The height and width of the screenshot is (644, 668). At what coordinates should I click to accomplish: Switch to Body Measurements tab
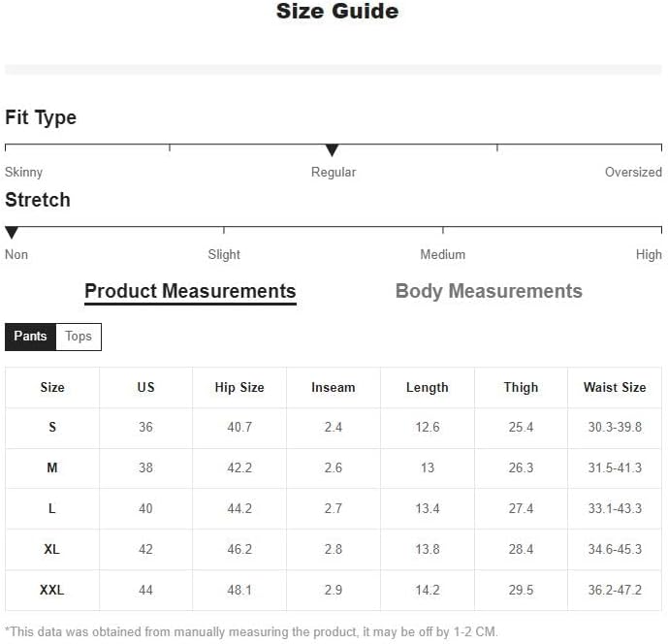(x=489, y=291)
